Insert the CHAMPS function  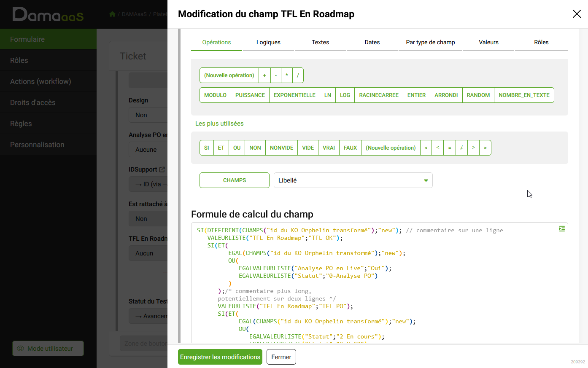pos(235,180)
